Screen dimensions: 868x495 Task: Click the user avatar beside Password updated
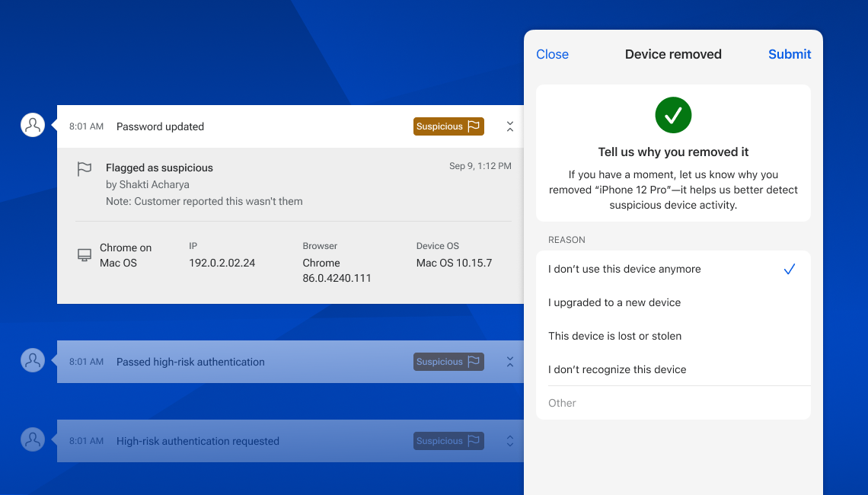coord(32,124)
